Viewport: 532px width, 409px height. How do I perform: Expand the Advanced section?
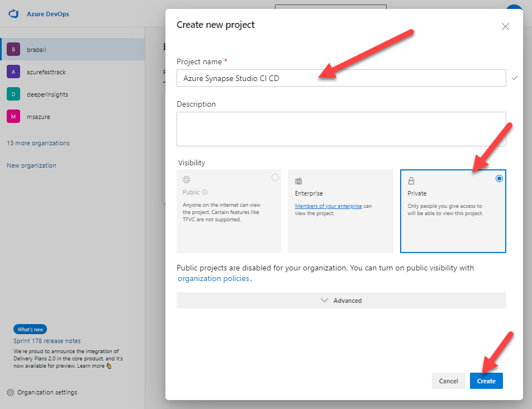point(341,301)
